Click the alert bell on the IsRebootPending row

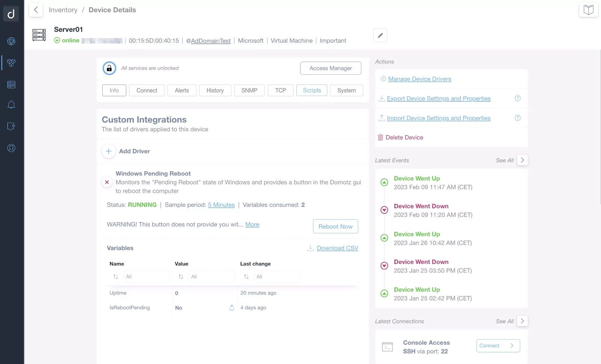tap(232, 308)
